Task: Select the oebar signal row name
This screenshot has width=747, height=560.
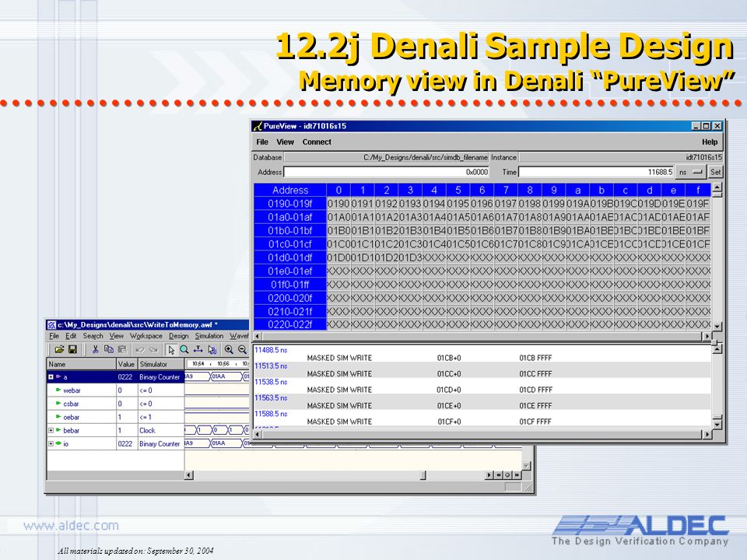Action: (x=71, y=417)
